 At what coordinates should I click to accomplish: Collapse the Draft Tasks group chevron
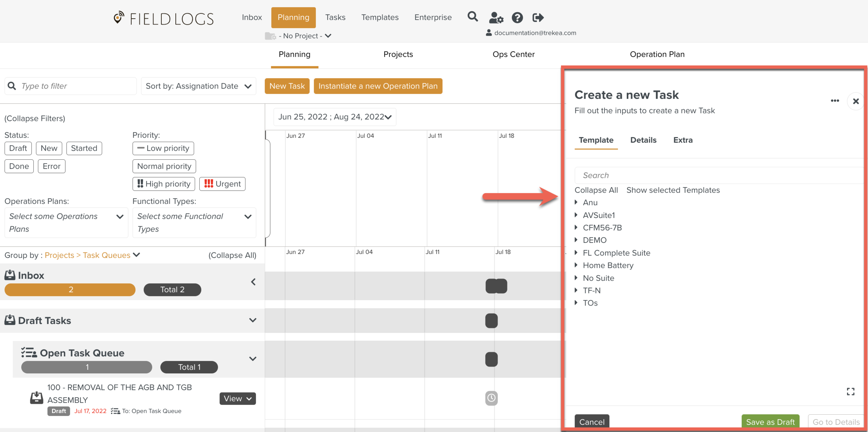(x=253, y=320)
